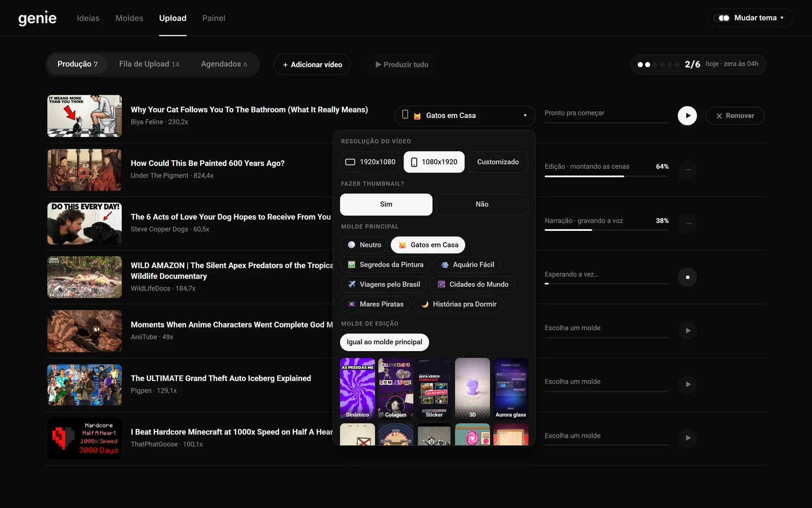Choose the 1920x1080 landscape resolution
This screenshot has height=508, width=812.
click(370, 162)
